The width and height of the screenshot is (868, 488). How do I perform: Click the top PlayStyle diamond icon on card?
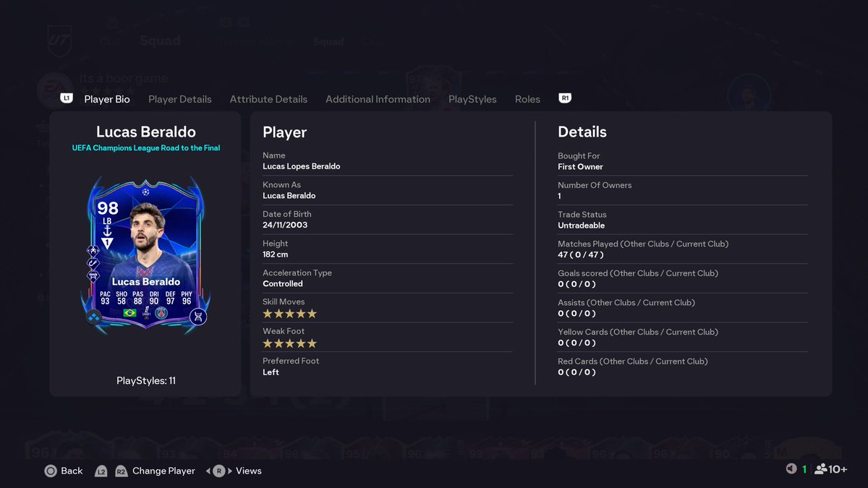[93, 252]
